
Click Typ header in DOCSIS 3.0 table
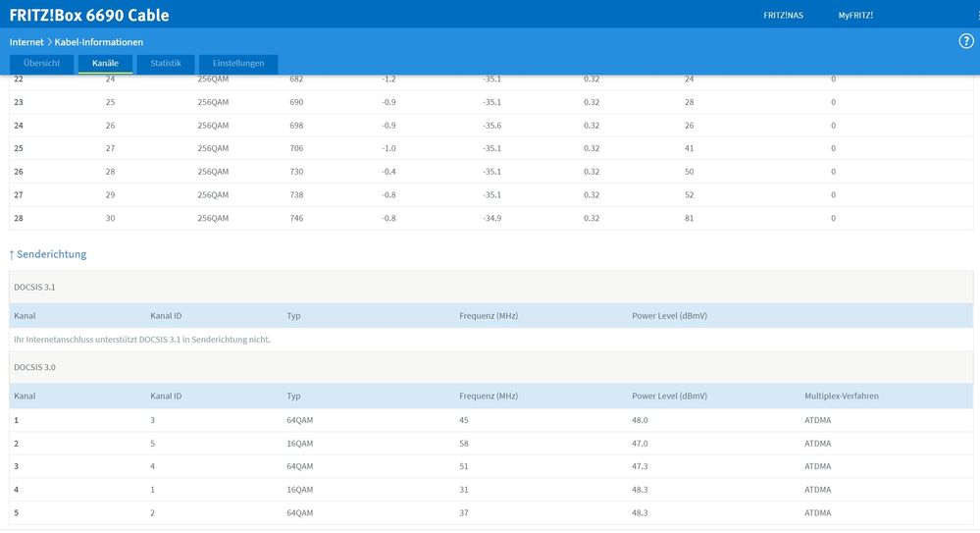coord(293,396)
